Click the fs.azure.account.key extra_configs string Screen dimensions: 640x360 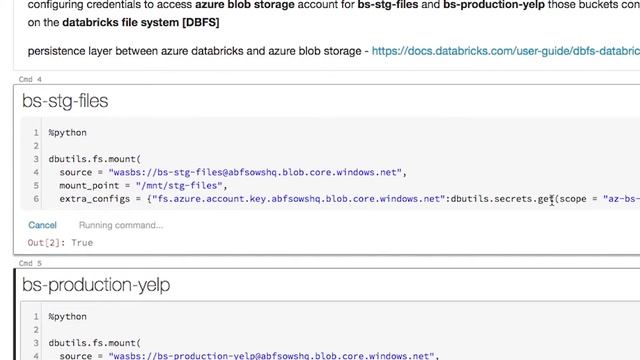298,199
